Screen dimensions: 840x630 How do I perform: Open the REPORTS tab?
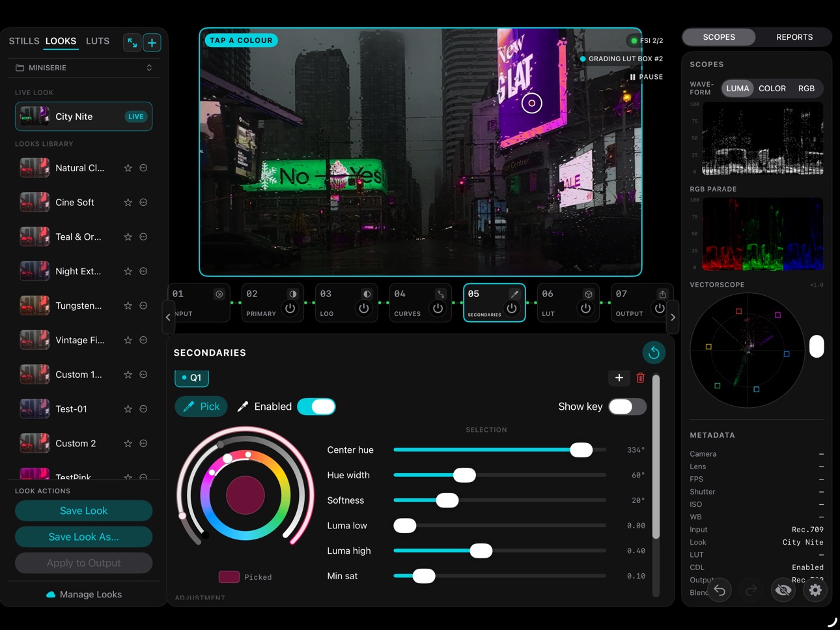point(794,37)
